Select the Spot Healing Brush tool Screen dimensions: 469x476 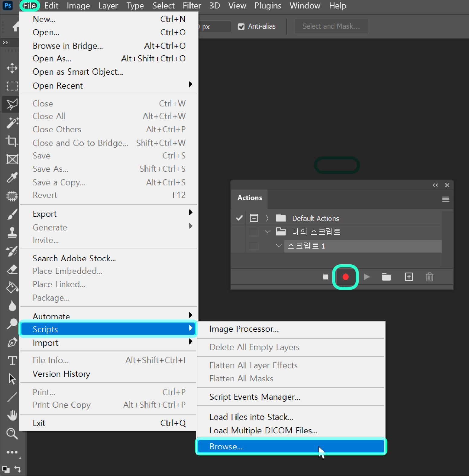12,196
